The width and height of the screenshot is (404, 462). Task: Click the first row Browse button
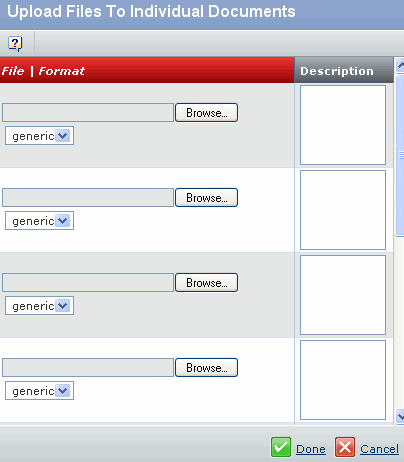coord(206,113)
